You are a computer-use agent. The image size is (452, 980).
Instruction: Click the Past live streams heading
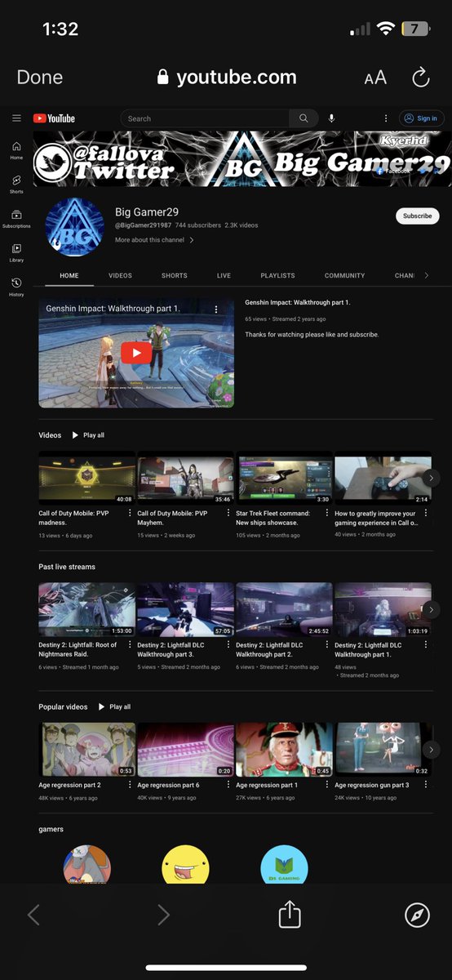pos(67,567)
